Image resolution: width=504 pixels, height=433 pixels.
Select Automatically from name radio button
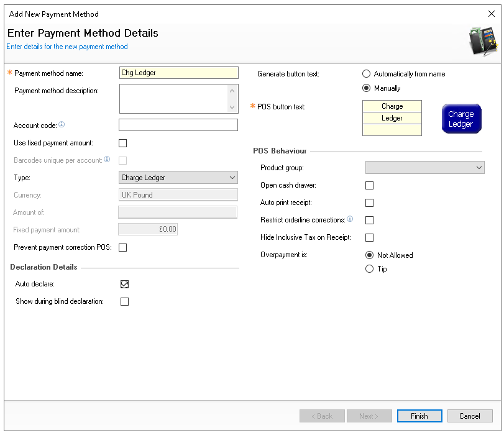pos(367,74)
